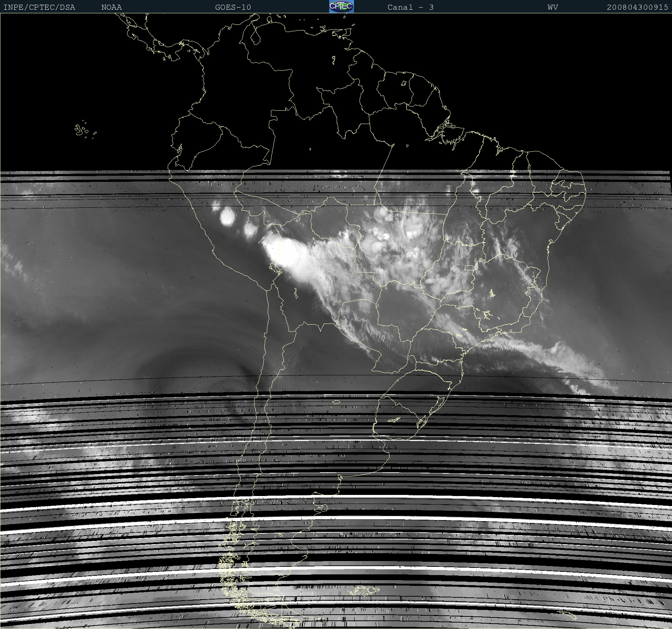This screenshot has width=672, height=629.
Task: Click the GOES-10 satellite label
Action: coord(233,7)
